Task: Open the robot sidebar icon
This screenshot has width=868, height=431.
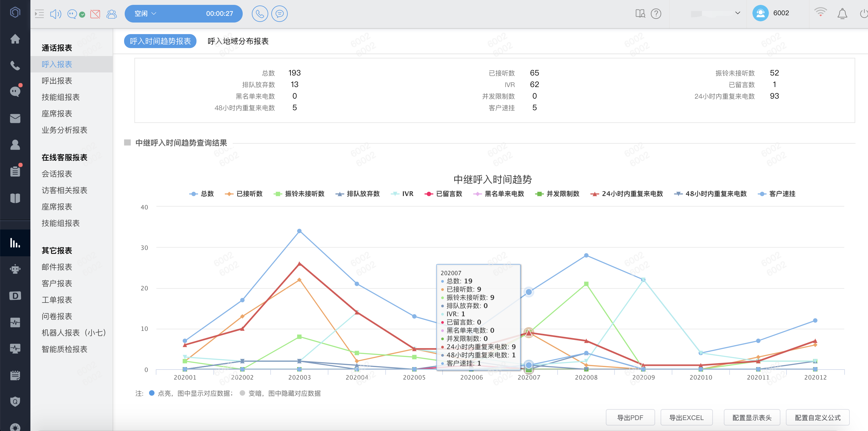Action: (x=15, y=269)
